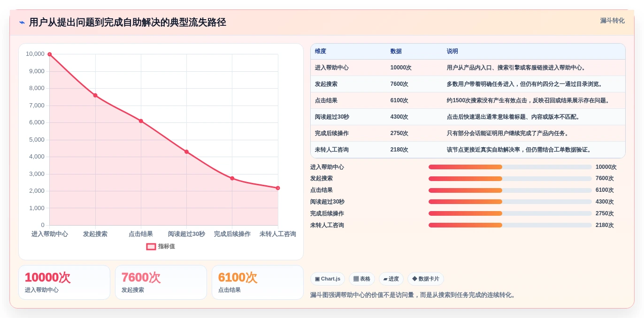
Task: Click the description starting 多数用户带着明确任务
Action: tap(526, 84)
